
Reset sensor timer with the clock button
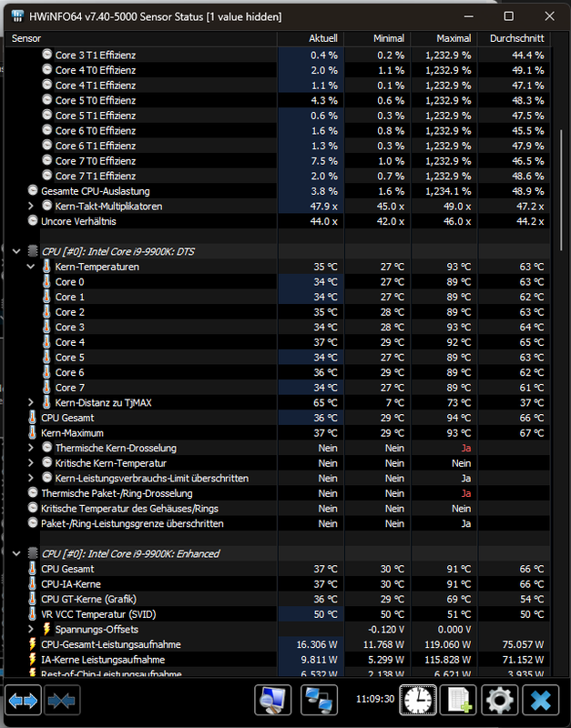tap(418, 700)
